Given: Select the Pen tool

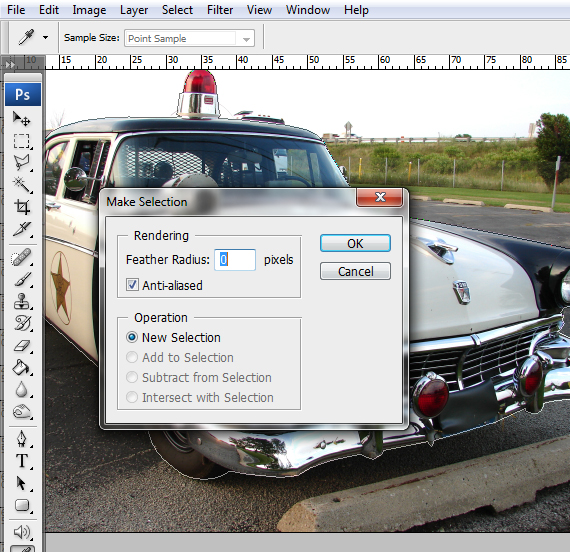Looking at the screenshot, I should click(x=21, y=439).
